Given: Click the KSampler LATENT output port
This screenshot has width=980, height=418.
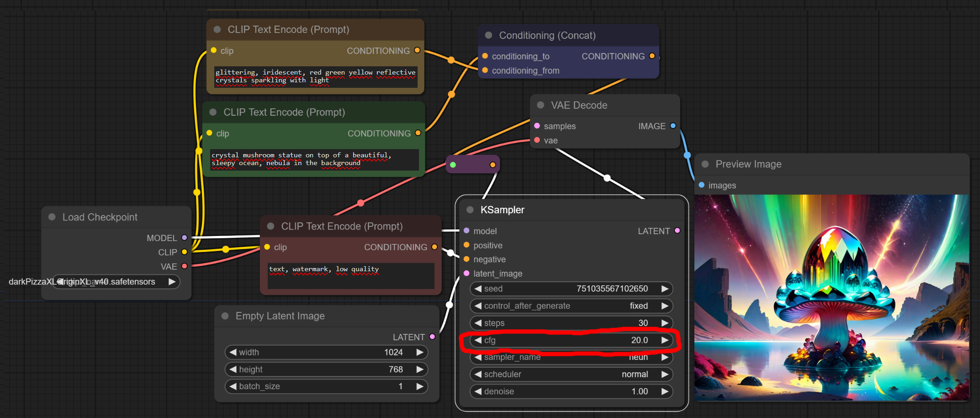Looking at the screenshot, I should (x=677, y=231).
